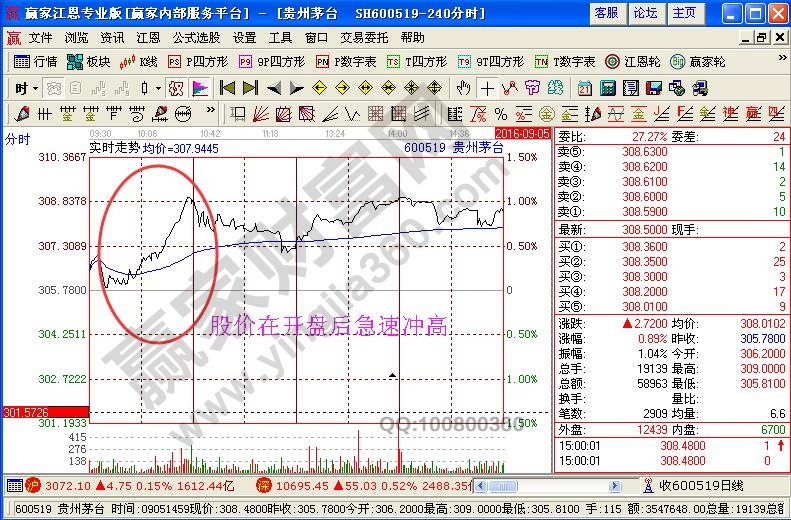Open the 赢家轮 wheel tool
This screenshot has height=520, width=791.
[x=698, y=62]
